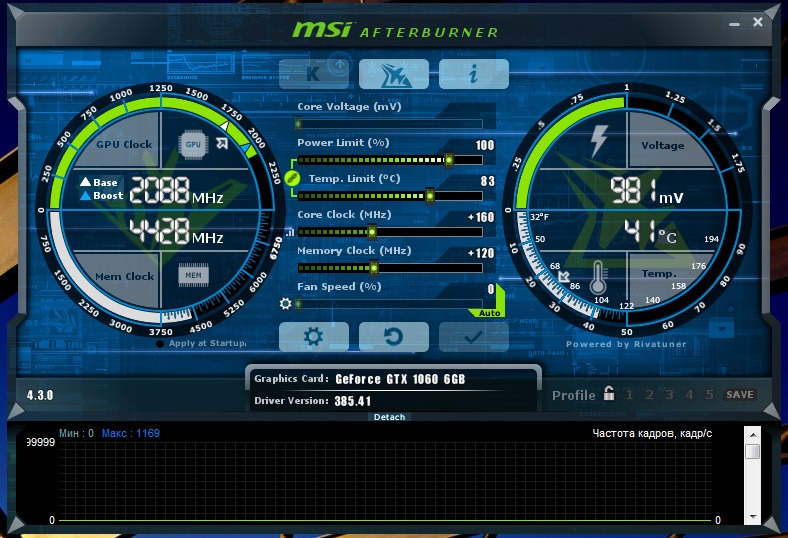Click the GPU clock reading 2088 MHz
Image resolution: width=788 pixels, height=538 pixels.
coord(176,191)
